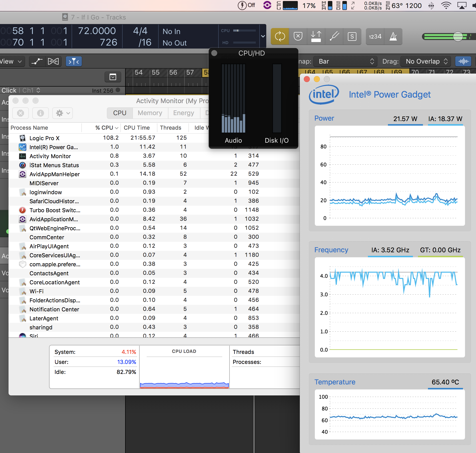
Task: Click the Audio CPU meter bars
Action: coord(233,98)
